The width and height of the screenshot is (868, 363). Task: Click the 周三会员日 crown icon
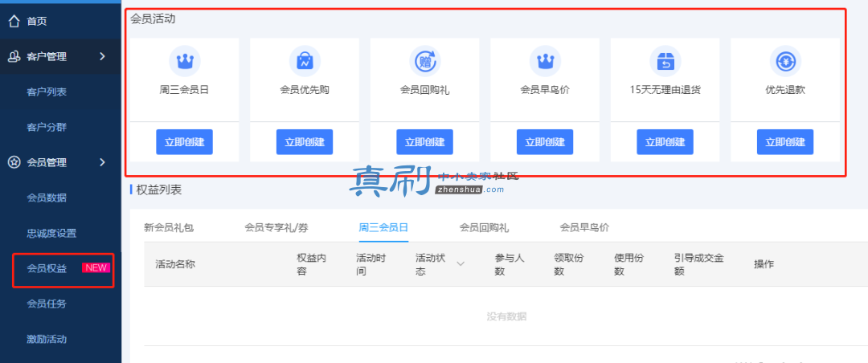(x=184, y=61)
